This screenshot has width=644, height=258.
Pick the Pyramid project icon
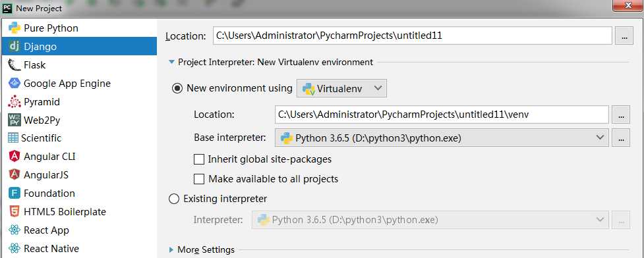pos(15,102)
